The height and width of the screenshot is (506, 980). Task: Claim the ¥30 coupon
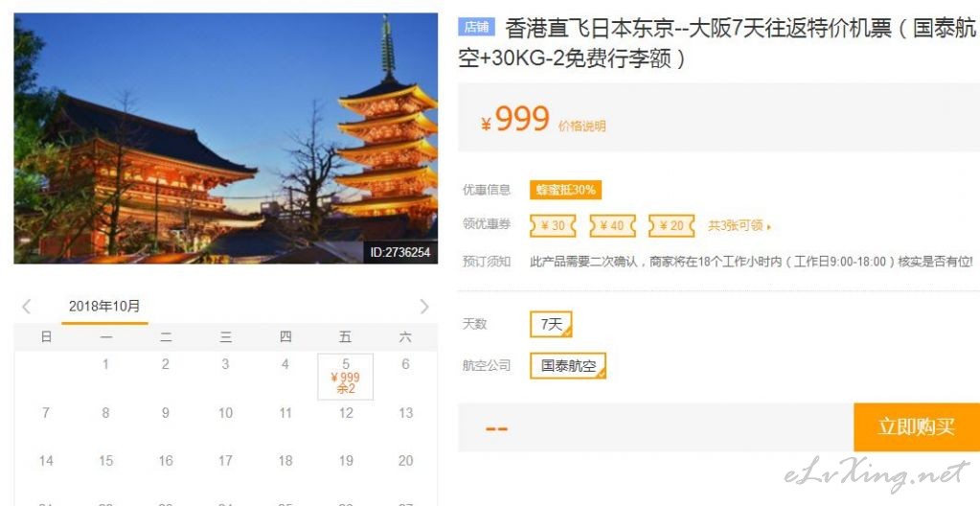tap(553, 226)
